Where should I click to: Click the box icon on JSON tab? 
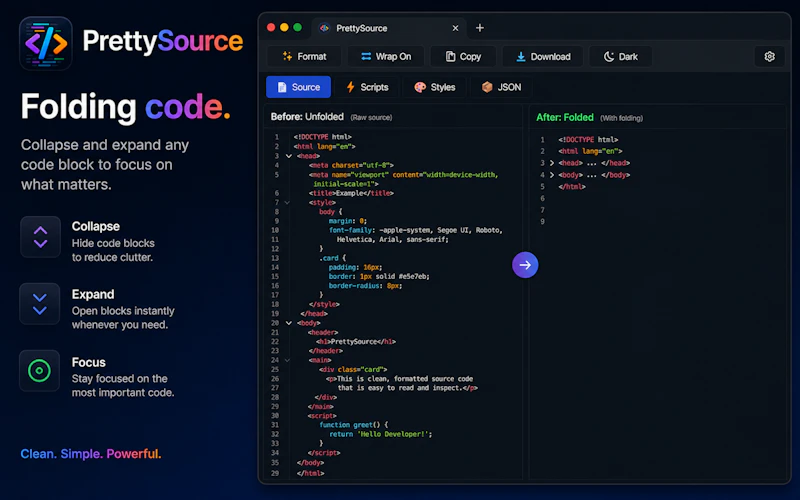(x=487, y=87)
